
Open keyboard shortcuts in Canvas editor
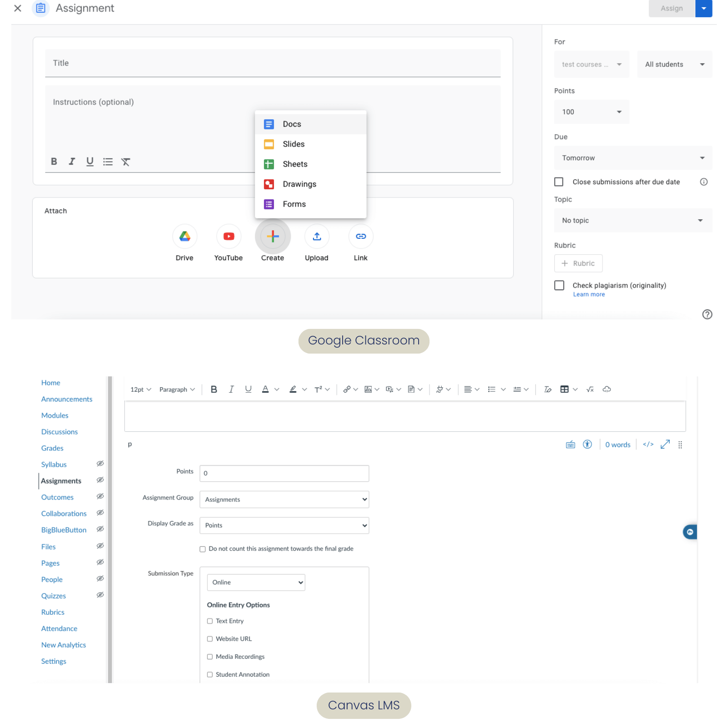click(x=571, y=445)
